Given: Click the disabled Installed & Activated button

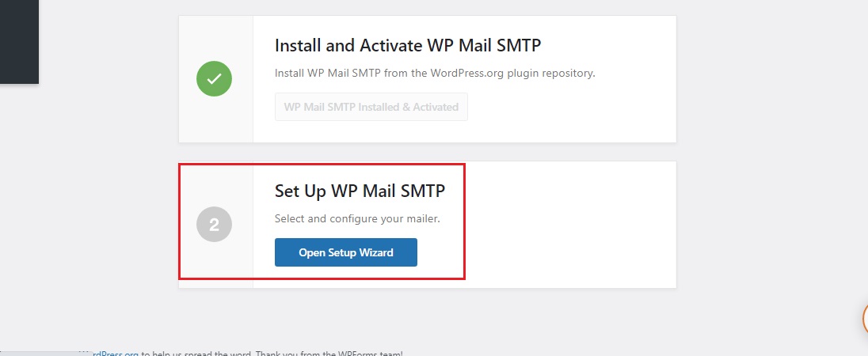Looking at the screenshot, I should pos(371,107).
